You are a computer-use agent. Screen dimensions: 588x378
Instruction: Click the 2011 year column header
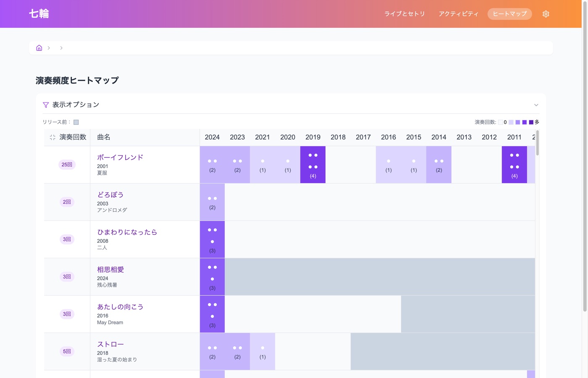(514, 137)
